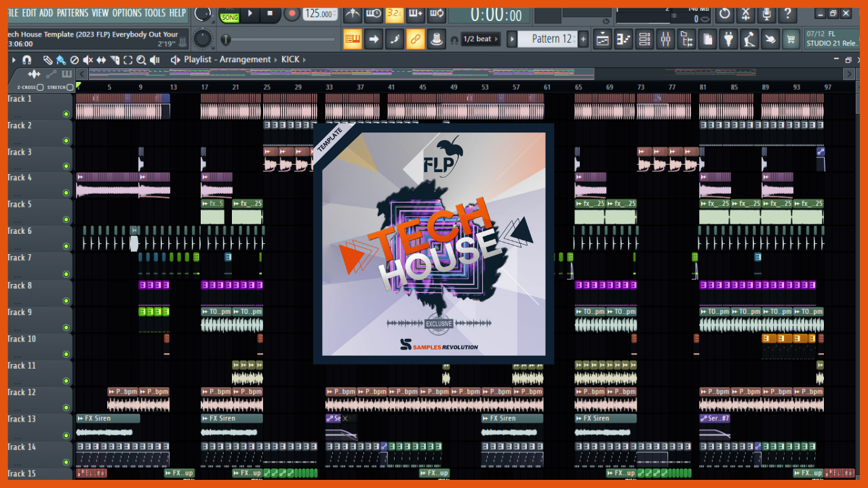Open the Browser view icon

click(x=686, y=39)
